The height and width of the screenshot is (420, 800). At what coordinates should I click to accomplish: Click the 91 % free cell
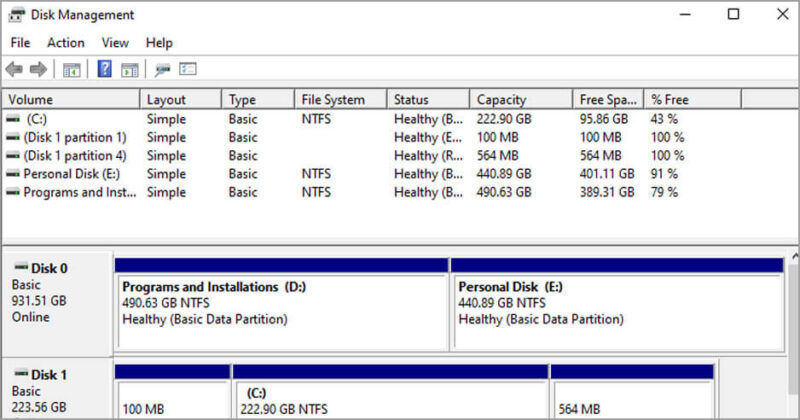click(x=664, y=174)
